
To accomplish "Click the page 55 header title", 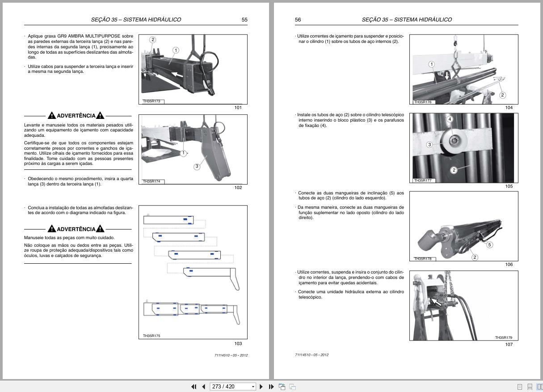I will click(136, 20).
